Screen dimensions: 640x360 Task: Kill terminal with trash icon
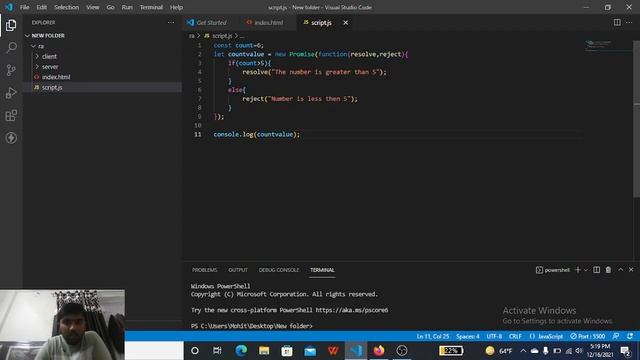tap(608, 270)
